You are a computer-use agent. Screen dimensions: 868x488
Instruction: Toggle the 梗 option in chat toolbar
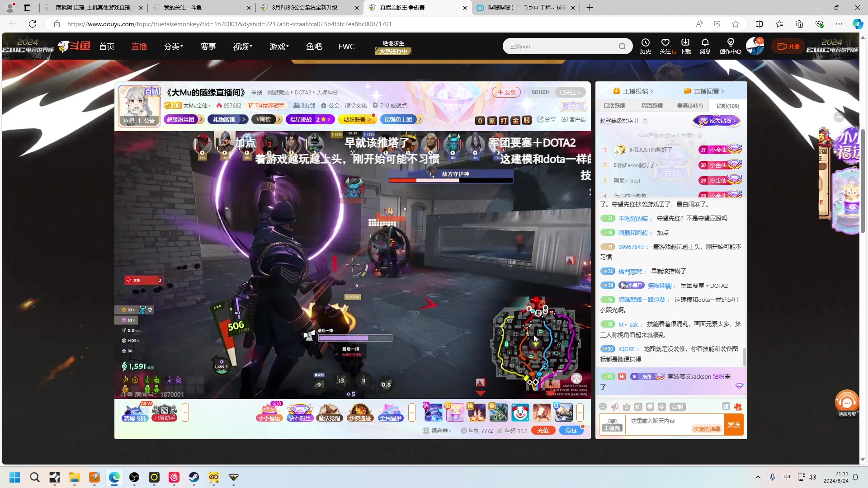pos(650,407)
